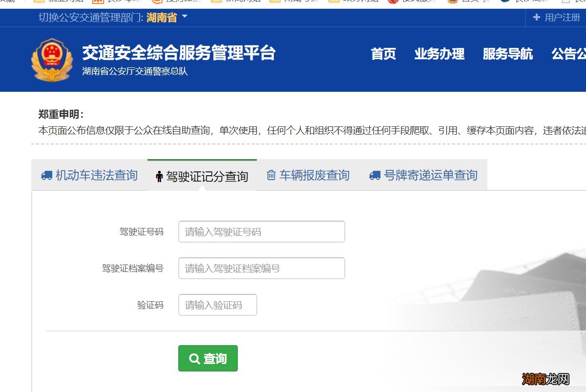
Task: Click the truck icon on 机动车违法查询 tab
Action: click(x=46, y=175)
